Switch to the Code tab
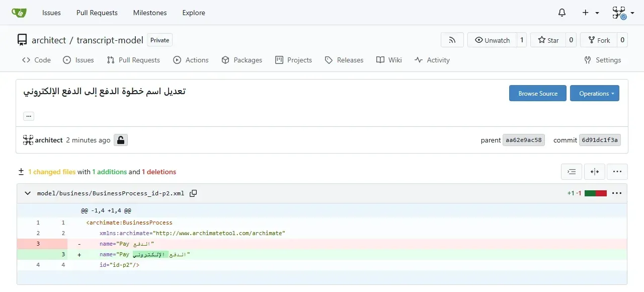Screen dimensions: 644x292 click(x=36, y=60)
